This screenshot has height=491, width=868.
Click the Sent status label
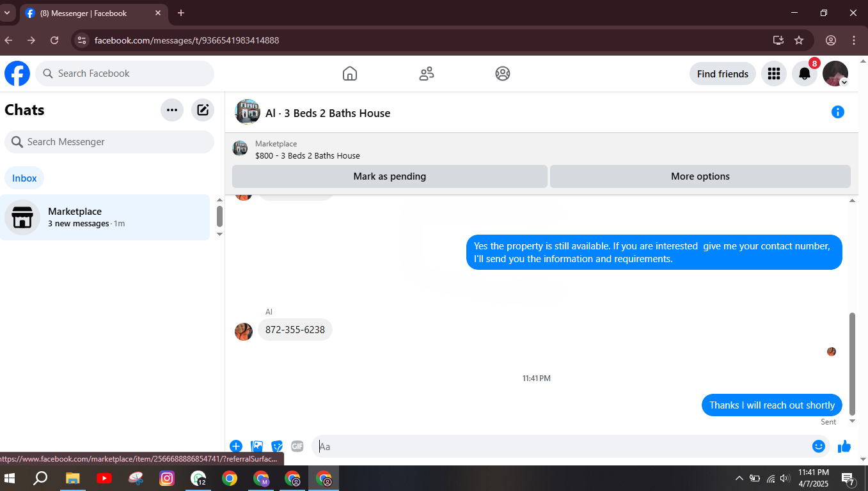coord(828,422)
